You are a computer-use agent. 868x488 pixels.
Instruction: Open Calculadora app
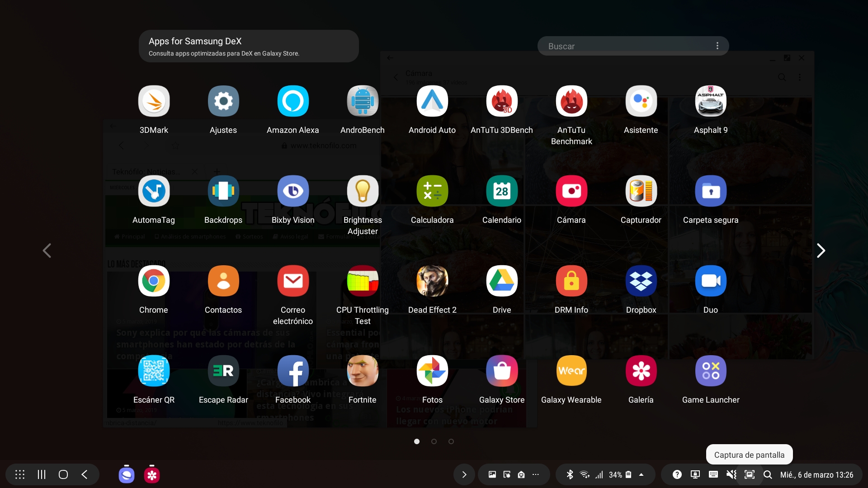pyautogui.click(x=432, y=191)
